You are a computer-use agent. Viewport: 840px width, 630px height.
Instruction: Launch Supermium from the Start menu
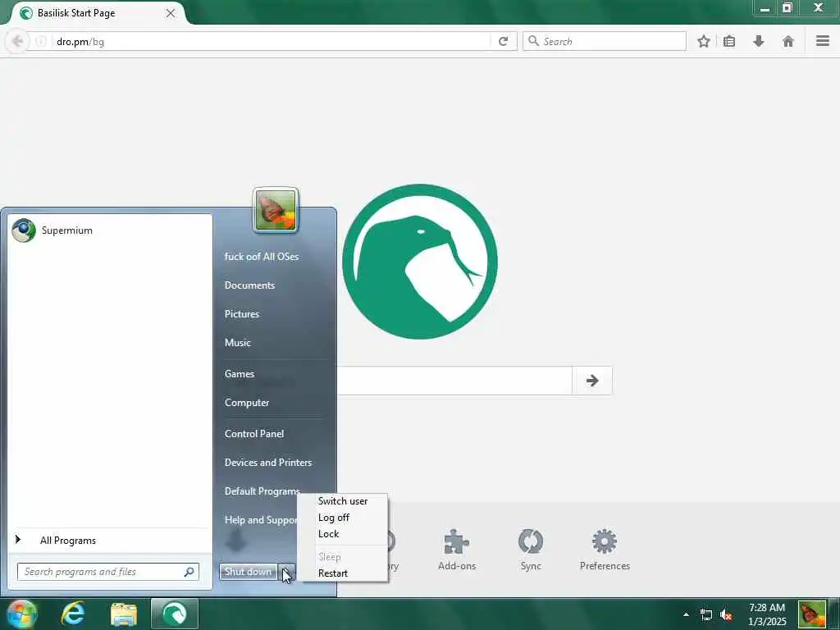click(x=109, y=231)
